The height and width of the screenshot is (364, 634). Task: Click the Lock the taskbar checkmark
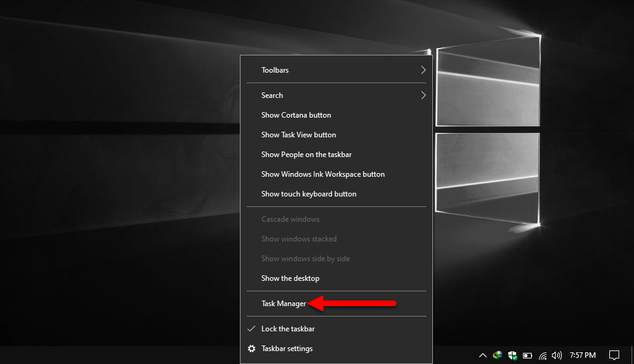point(251,329)
